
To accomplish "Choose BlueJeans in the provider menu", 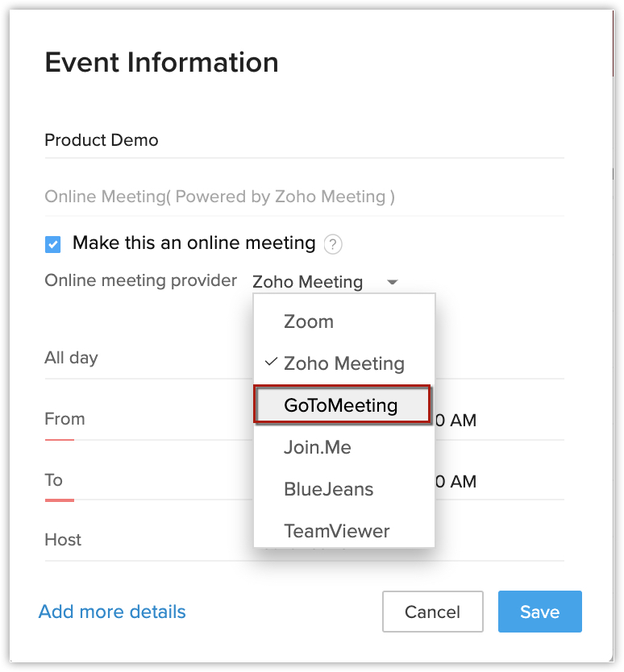I will coord(328,489).
